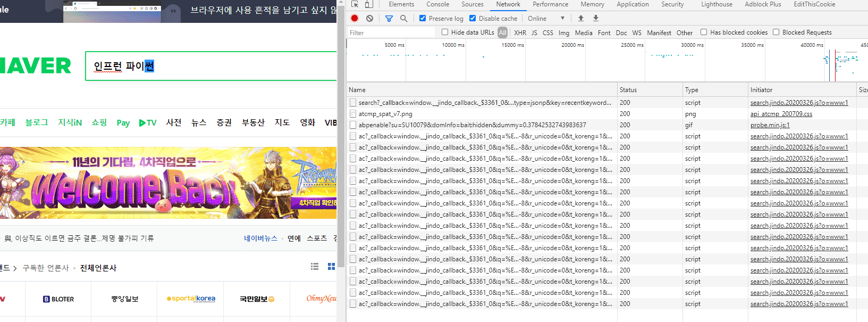Viewport: 868px width, 322px height.
Task: Open 지식iN in the Naver menu
Action: pyautogui.click(x=70, y=122)
